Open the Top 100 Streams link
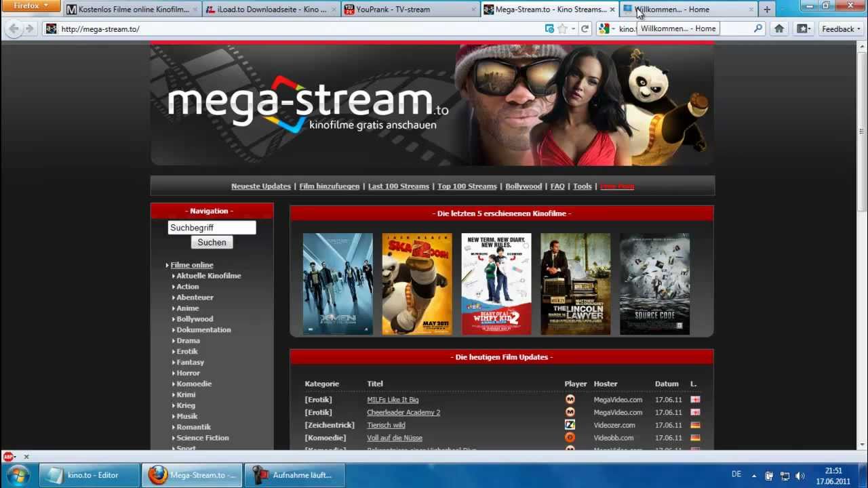This screenshot has width=868, height=488. [x=467, y=186]
